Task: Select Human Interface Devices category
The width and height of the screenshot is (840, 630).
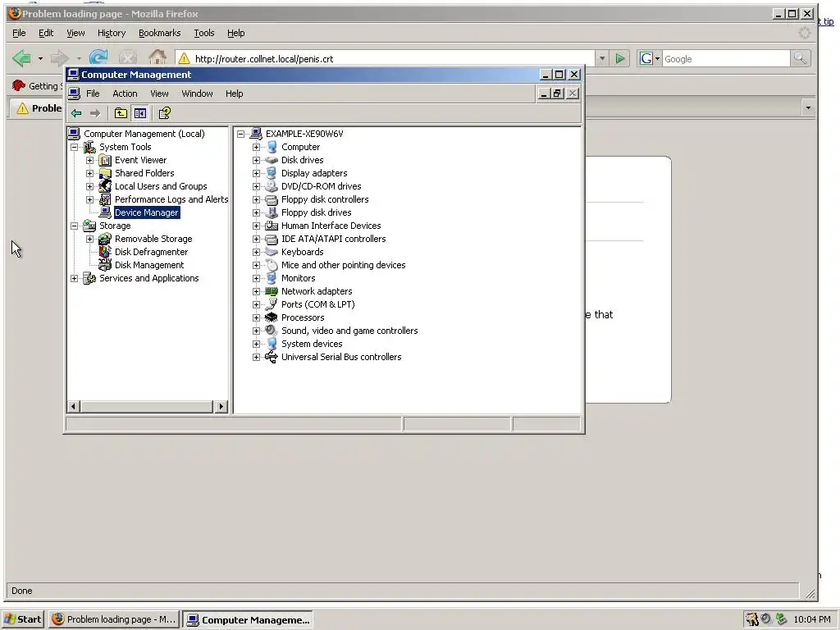Action: 331,226
